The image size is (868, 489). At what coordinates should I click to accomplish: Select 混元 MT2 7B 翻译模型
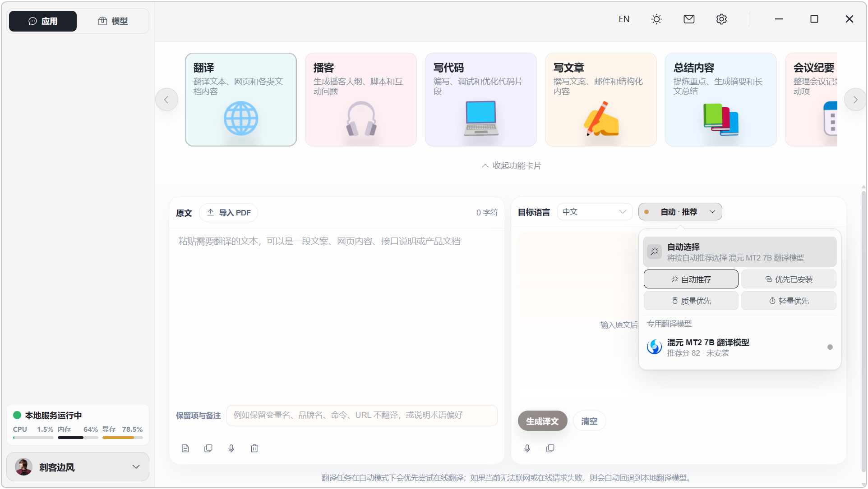pos(739,347)
